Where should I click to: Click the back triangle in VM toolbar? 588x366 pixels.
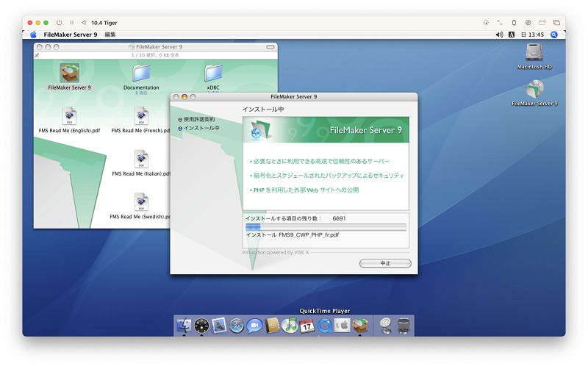click(84, 23)
